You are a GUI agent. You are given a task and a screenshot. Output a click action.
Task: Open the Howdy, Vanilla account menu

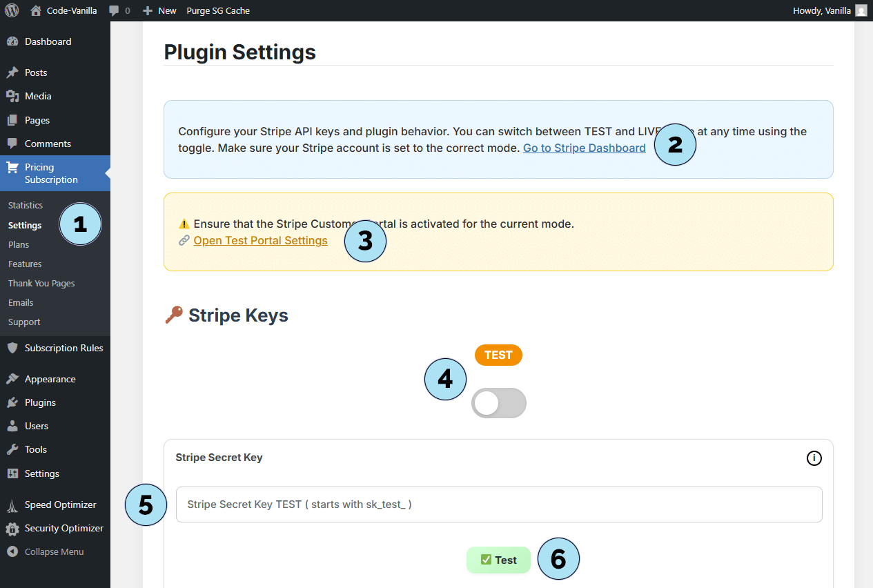coord(822,10)
